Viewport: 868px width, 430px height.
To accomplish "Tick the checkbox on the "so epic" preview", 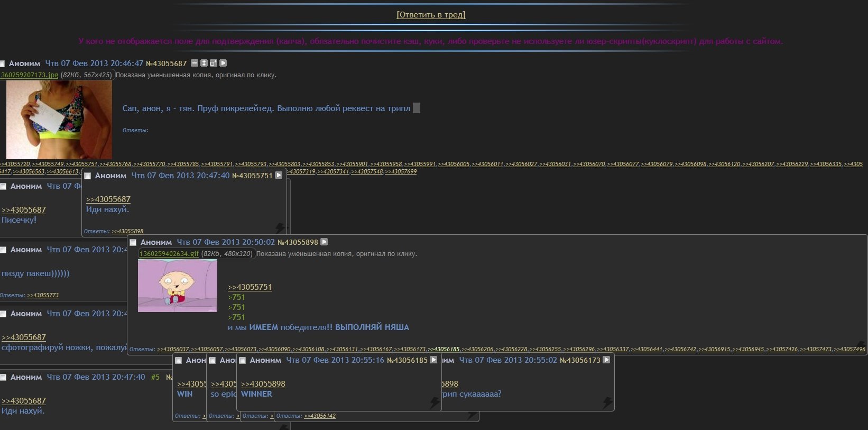I will point(213,361).
